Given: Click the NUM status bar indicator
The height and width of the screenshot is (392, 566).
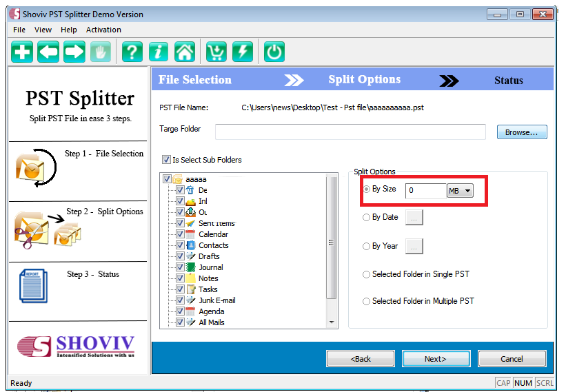Looking at the screenshot, I should pyautogui.click(x=523, y=383).
